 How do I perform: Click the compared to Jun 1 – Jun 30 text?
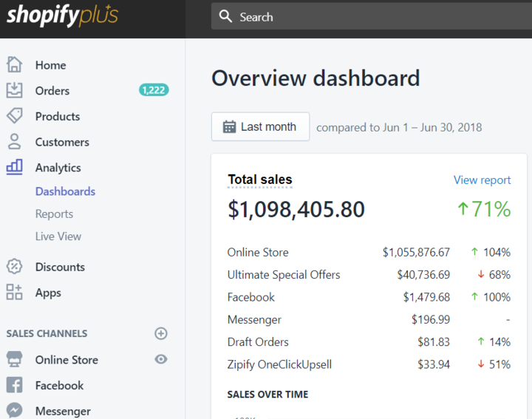(399, 128)
